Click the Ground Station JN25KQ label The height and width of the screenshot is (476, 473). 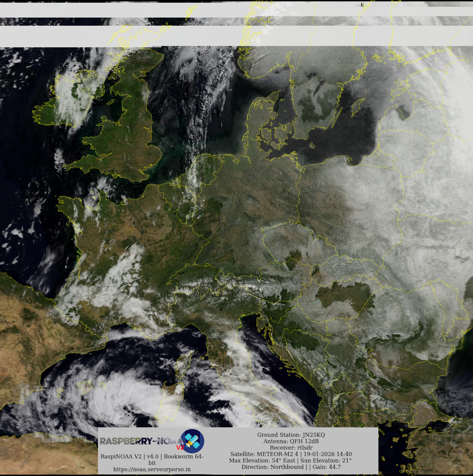pyautogui.click(x=291, y=435)
